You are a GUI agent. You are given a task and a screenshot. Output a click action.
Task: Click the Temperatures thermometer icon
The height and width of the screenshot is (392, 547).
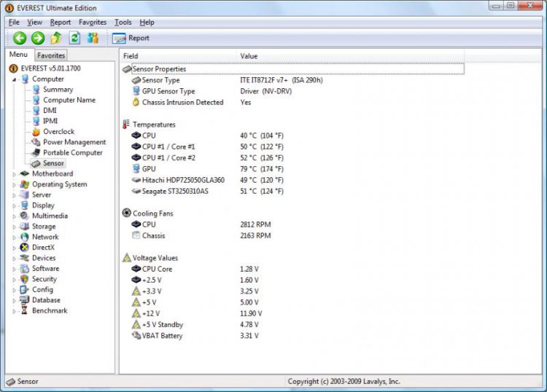coord(126,125)
